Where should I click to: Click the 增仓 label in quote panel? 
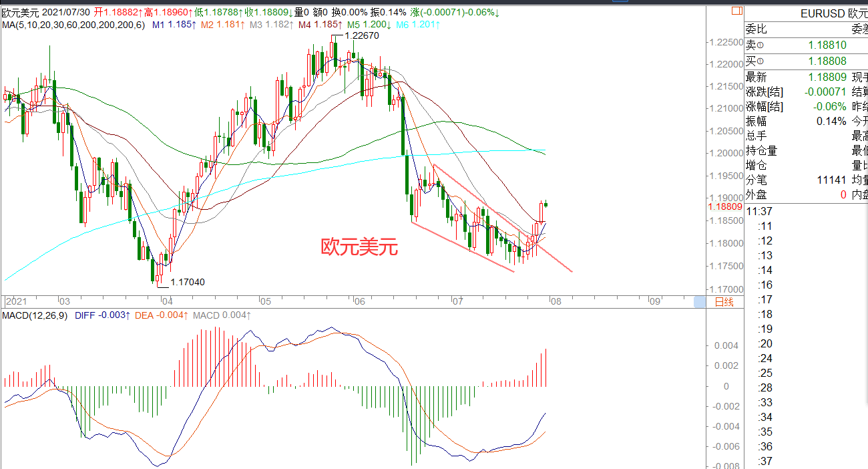coord(756,165)
